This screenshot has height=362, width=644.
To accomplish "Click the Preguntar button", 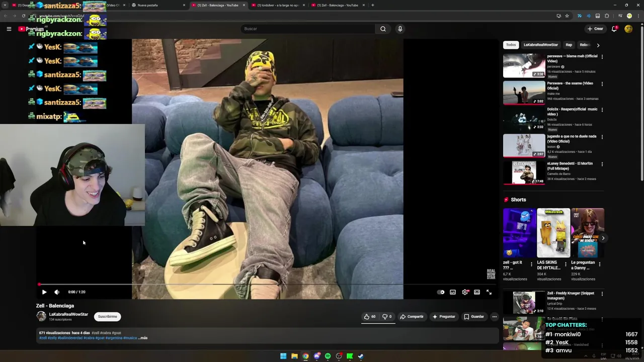I will pyautogui.click(x=444, y=317).
